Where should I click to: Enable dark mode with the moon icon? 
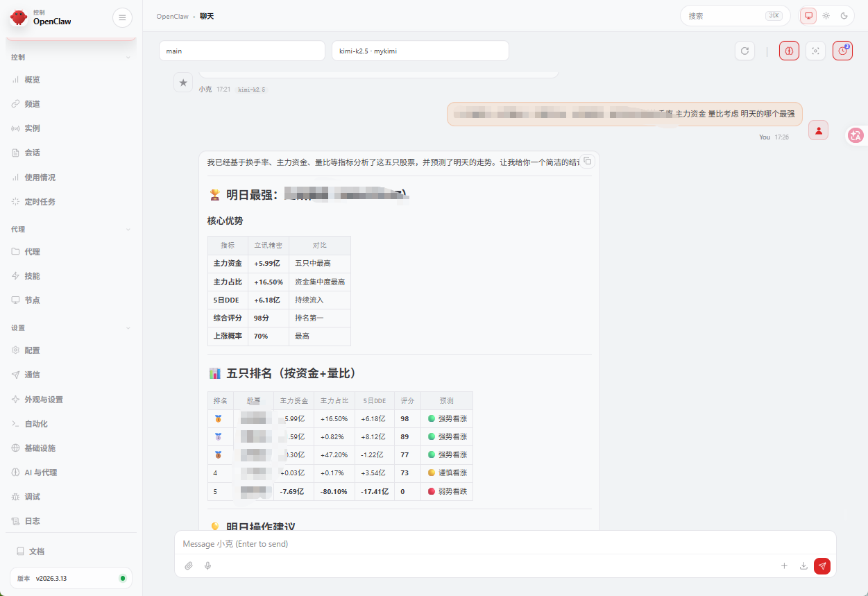point(844,15)
